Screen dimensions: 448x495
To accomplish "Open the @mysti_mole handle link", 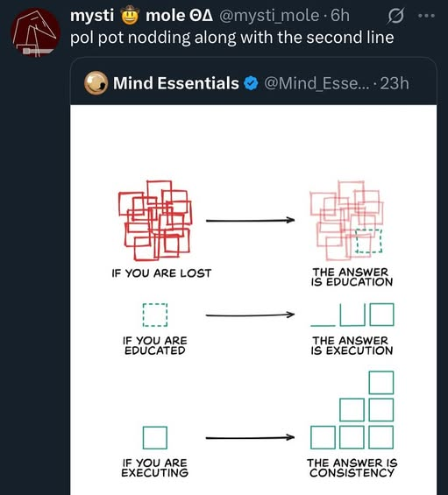I will pyautogui.click(x=269, y=16).
